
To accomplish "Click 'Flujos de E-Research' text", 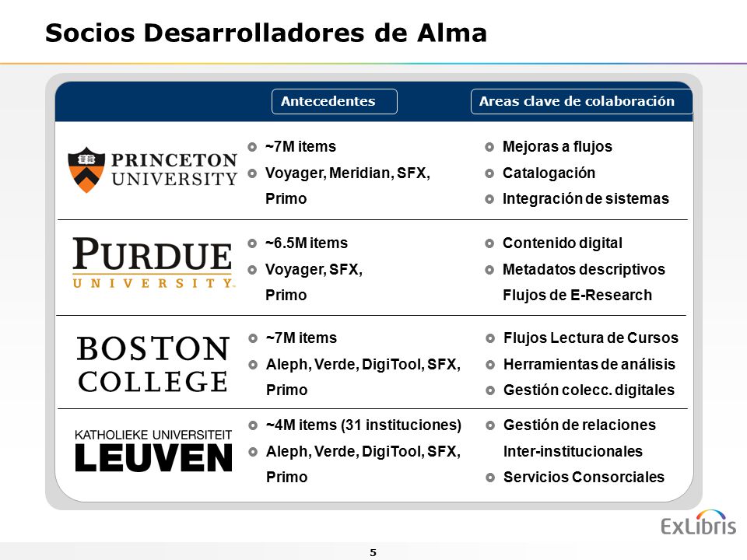I will [577, 296].
